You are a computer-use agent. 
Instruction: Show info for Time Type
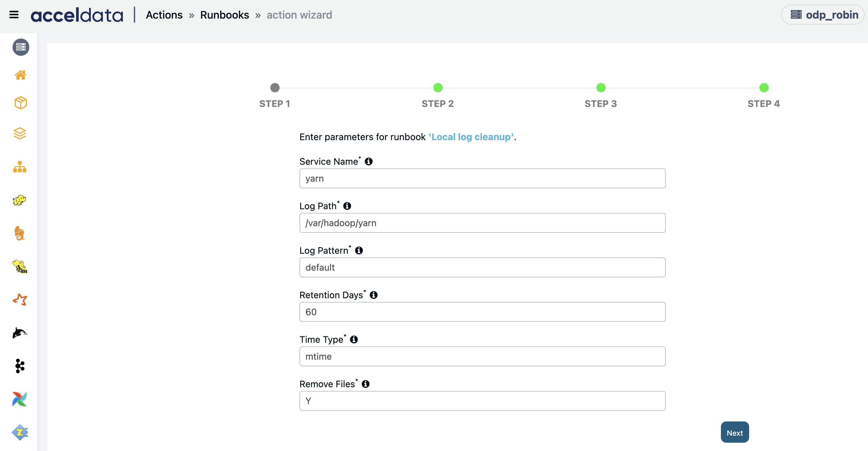click(354, 339)
